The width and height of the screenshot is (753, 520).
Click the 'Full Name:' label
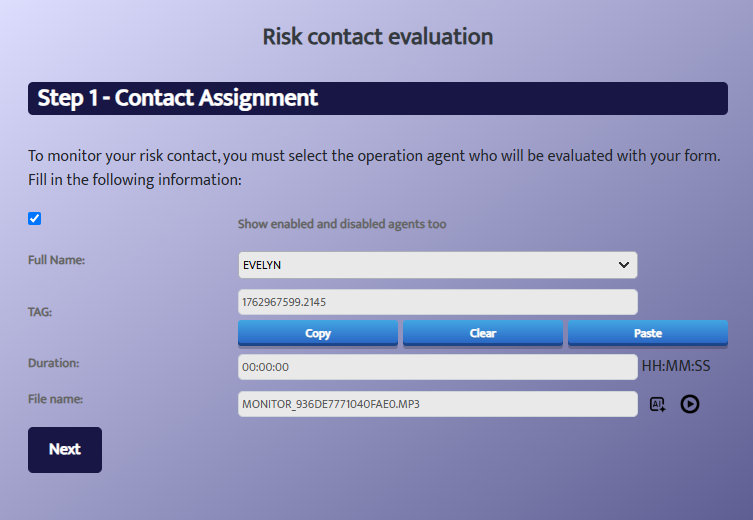(x=56, y=260)
